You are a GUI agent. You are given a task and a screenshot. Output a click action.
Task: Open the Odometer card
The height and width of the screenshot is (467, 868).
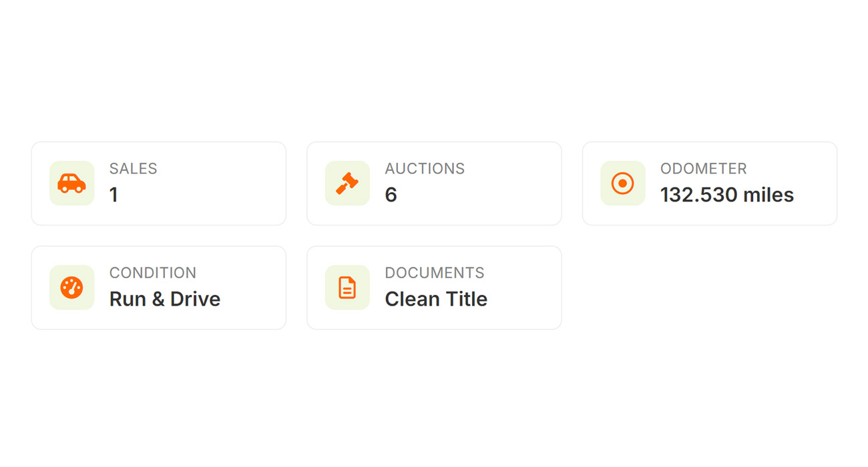710,183
